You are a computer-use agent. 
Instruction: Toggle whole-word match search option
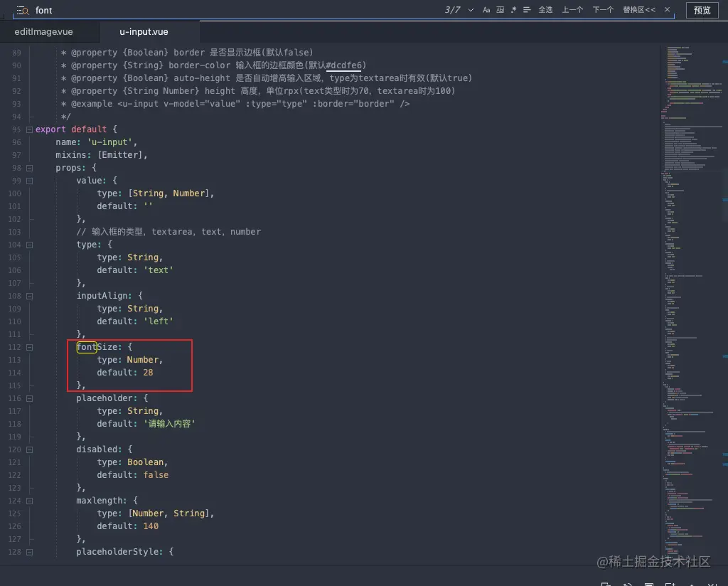point(500,10)
